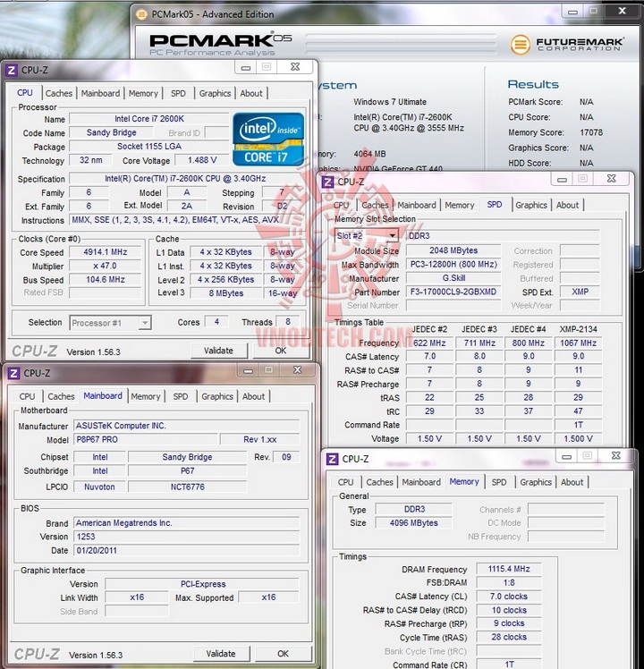Open SPD tab in the top CPU window
The image size is (644, 669).
178,93
